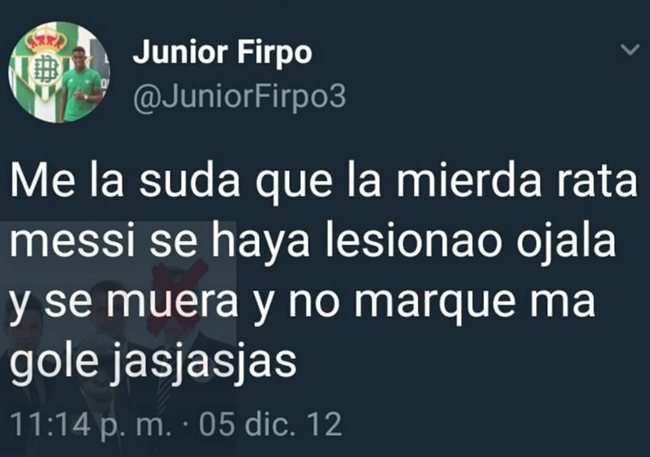650x457 pixels.
Task: Open the Junior Firpo display name
Action: click(222, 53)
